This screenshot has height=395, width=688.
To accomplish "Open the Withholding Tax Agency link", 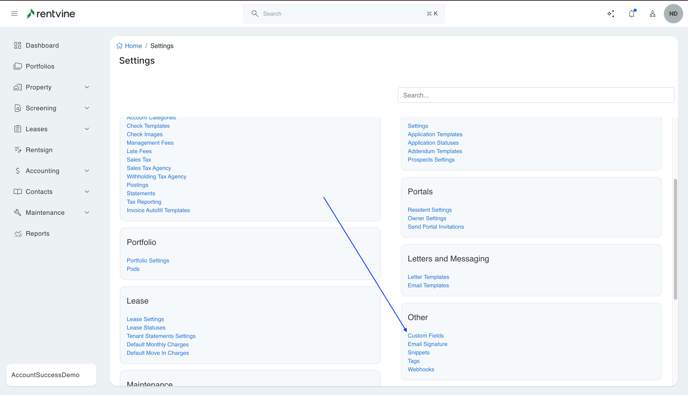I will pos(157,176).
